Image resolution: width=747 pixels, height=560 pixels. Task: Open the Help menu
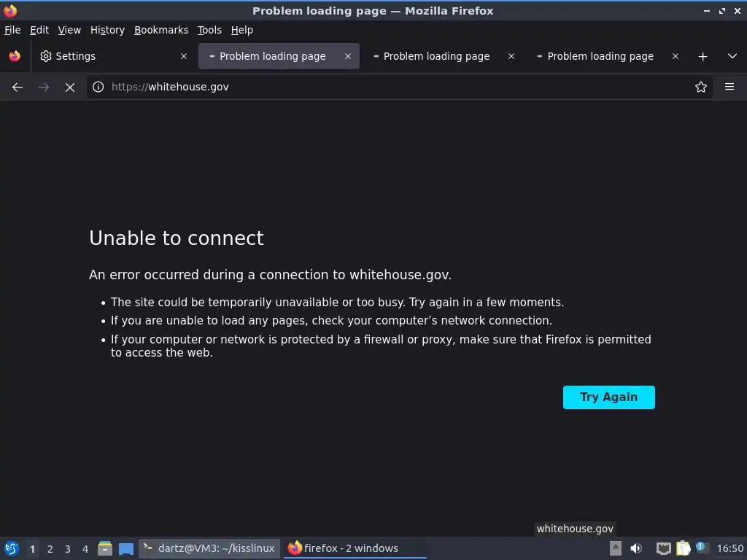pyautogui.click(x=241, y=30)
